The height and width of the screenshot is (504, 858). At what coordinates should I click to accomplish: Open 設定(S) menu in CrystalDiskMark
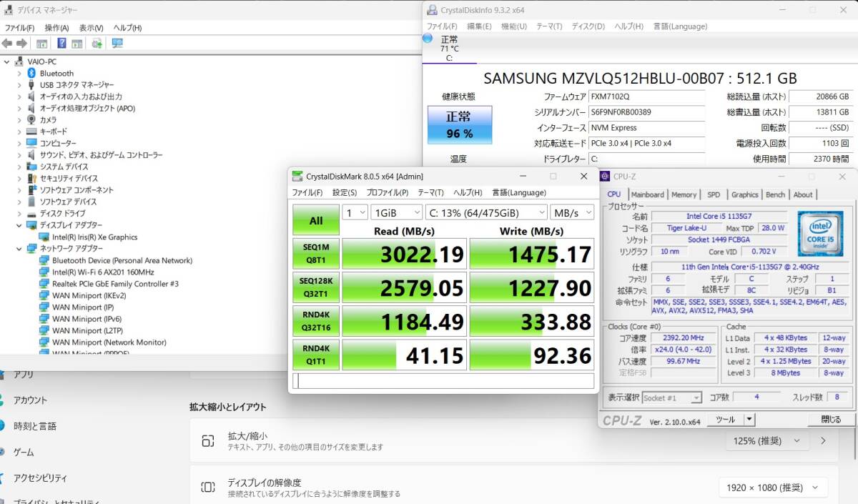pyautogui.click(x=345, y=192)
